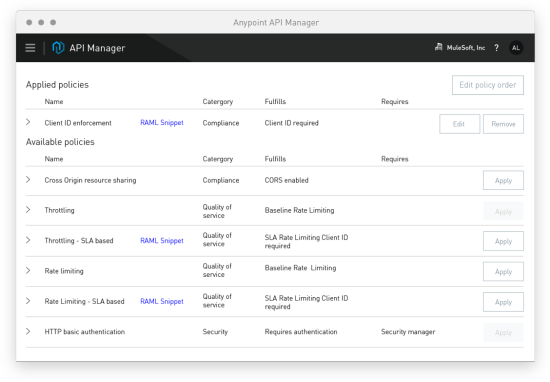
Task: Click Requires column header under Applied policies
Action: 395,102
